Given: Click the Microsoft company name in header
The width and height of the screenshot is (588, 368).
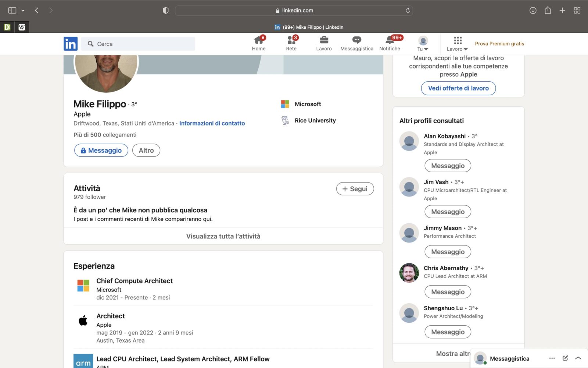Looking at the screenshot, I should [308, 104].
